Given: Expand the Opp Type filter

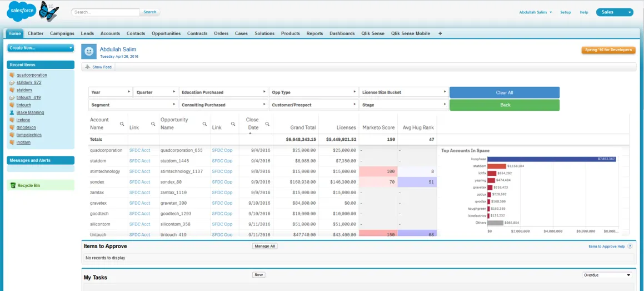Looking at the screenshot, I should coord(356,92).
